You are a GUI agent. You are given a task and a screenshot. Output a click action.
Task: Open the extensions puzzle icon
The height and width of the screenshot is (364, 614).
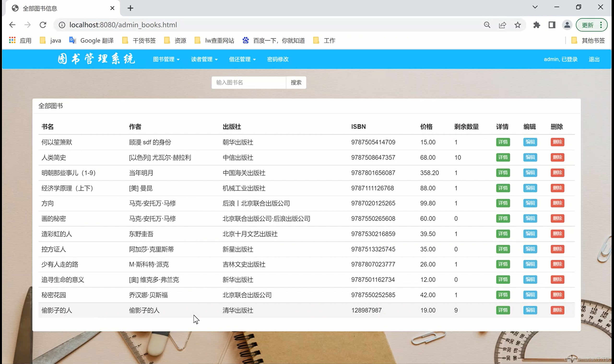click(537, 25)
